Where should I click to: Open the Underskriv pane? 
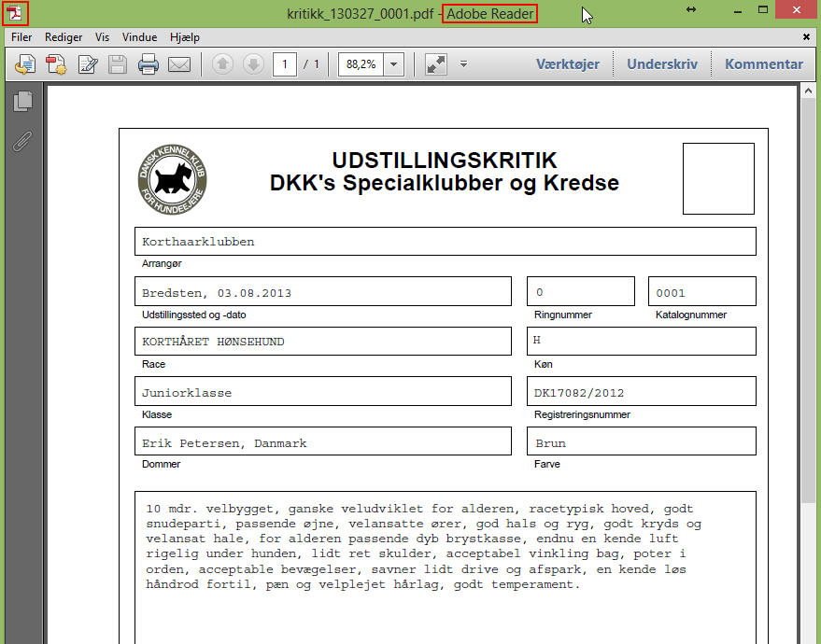662,63
